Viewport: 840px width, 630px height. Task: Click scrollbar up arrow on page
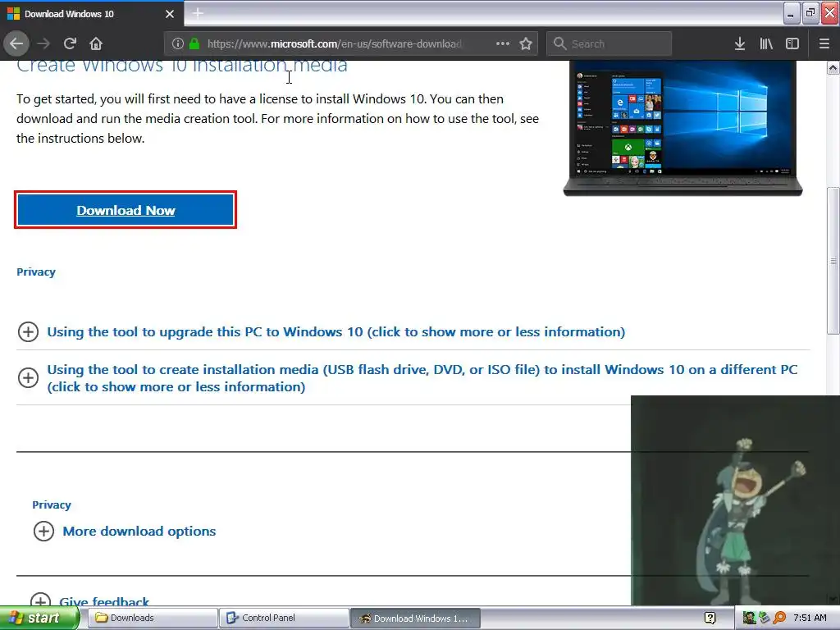[833, 67]
